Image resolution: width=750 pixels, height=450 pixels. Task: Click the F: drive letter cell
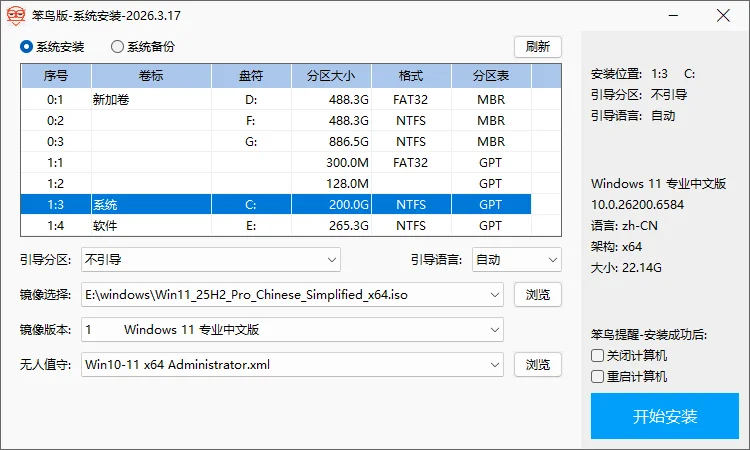click(251, 121)
